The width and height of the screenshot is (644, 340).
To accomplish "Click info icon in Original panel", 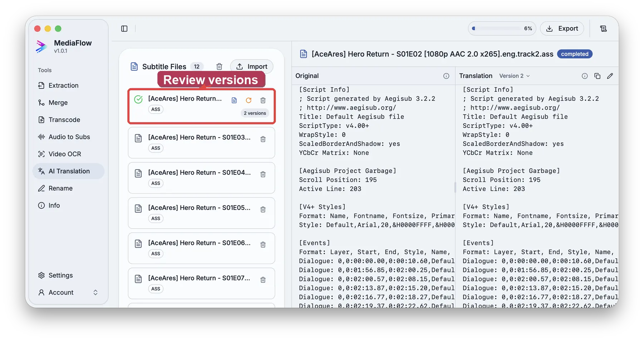I will [x=446, y=76].
